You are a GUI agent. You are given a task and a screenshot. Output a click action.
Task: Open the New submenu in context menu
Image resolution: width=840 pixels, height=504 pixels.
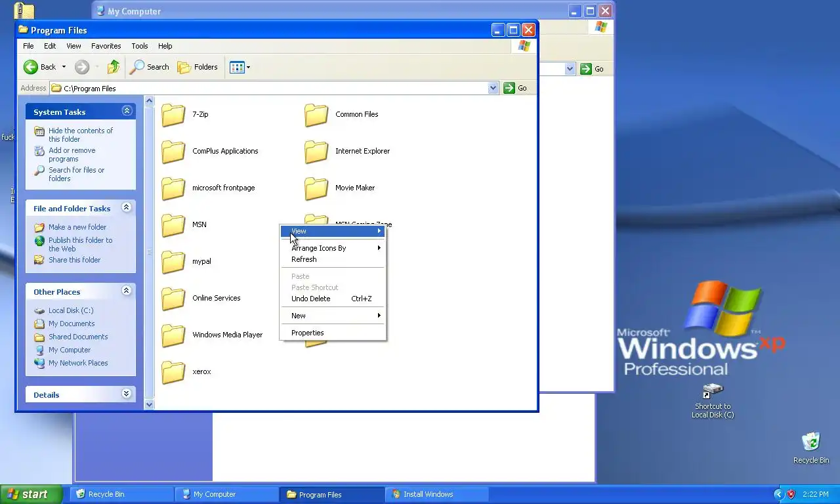(333, 316)
